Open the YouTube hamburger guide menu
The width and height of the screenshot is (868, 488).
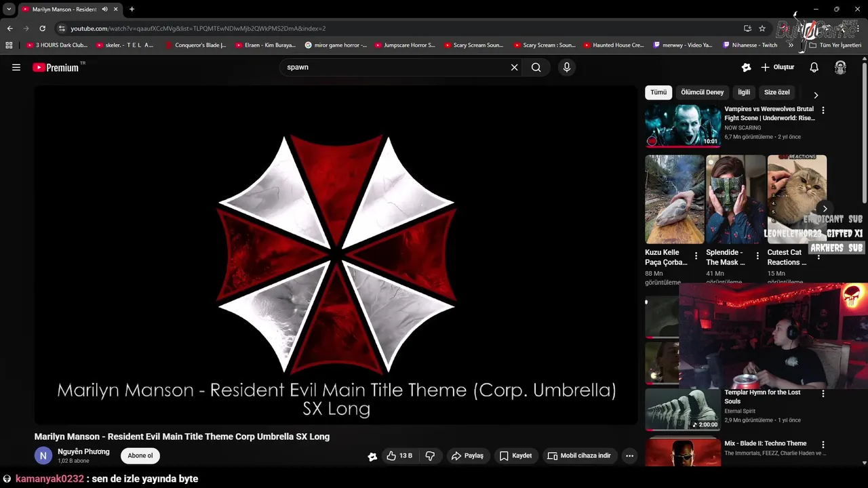click(16, 67)
